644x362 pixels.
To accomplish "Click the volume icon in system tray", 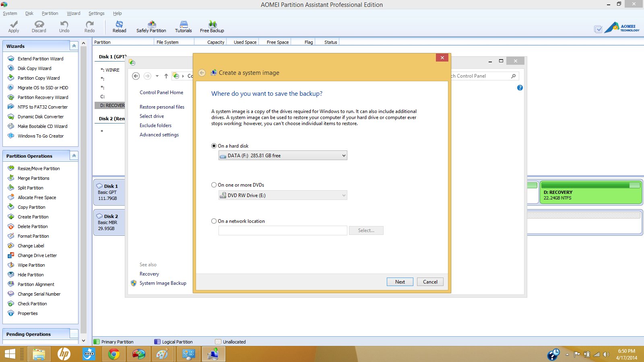I will (606, 354).
